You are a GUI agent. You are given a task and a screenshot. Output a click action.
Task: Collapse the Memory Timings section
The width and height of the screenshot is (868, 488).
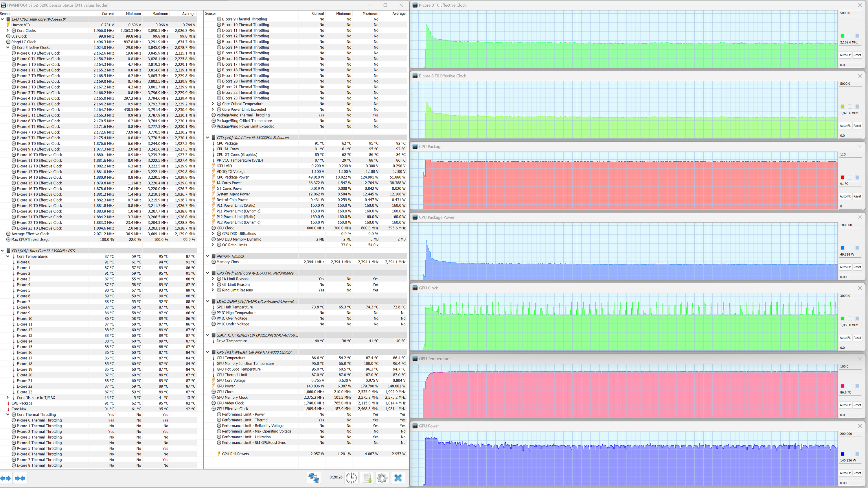pyautogui.click(x=207, y=256)
